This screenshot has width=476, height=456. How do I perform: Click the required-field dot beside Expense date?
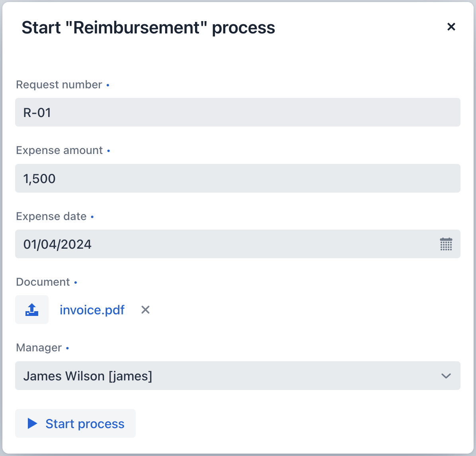(92, 217)
